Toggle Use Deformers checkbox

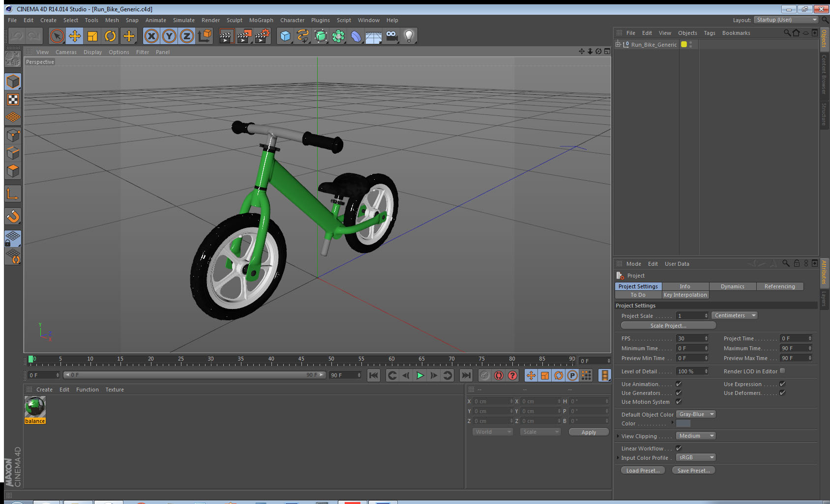tap(782, 392)
